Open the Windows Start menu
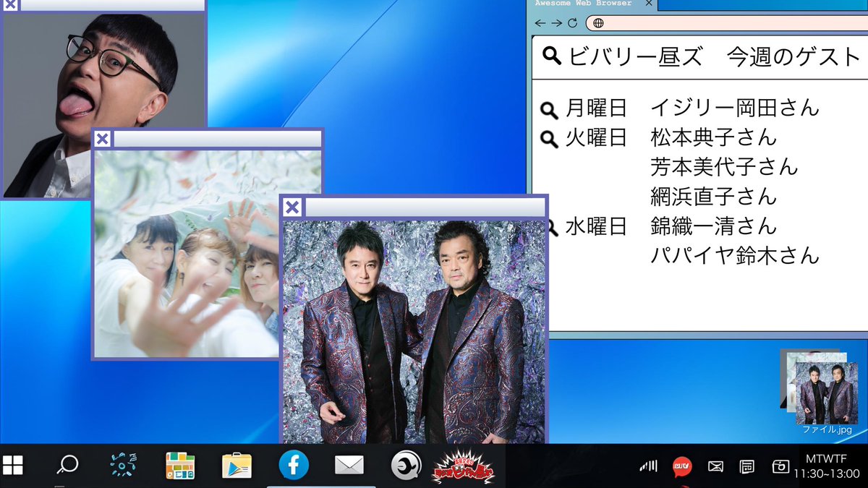The height and width of the screenshot is (488, 868). pos(13,465)
